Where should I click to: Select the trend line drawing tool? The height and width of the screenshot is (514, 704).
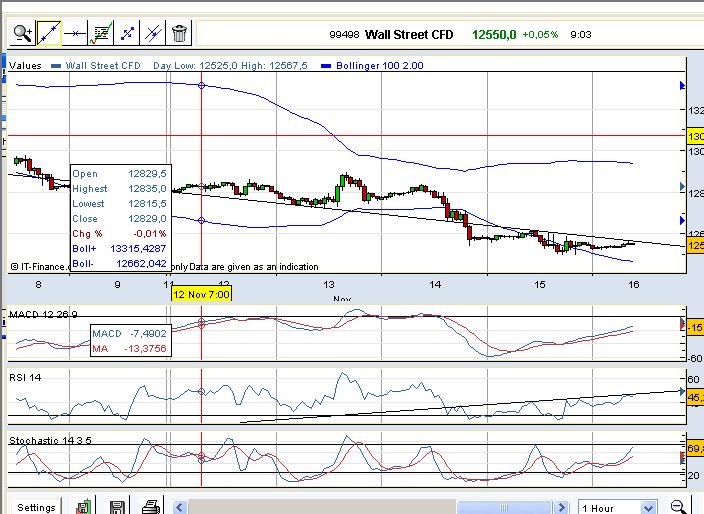(x=49, y=33)
